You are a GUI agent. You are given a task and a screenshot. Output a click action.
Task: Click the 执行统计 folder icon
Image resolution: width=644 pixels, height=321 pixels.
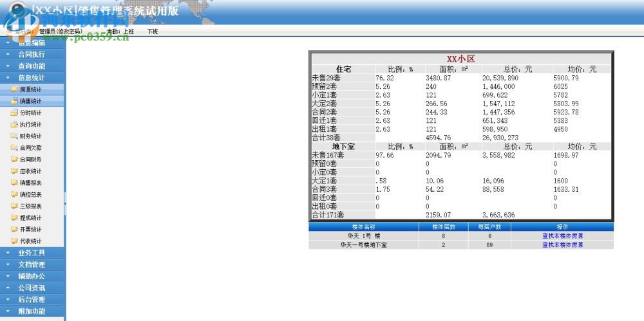[x=14, y=124]
